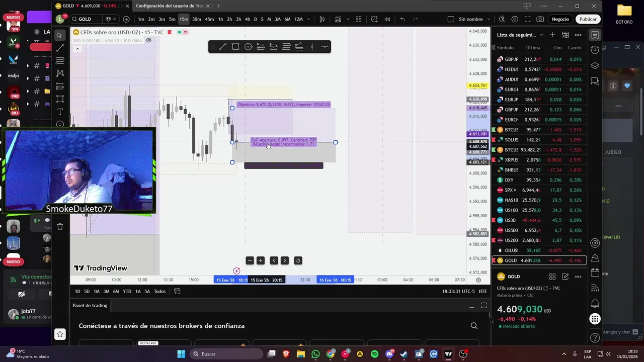Open notifications bell on right sidebar
The width and height of the screenshot is (644, 362).
(x=595, y=303)
